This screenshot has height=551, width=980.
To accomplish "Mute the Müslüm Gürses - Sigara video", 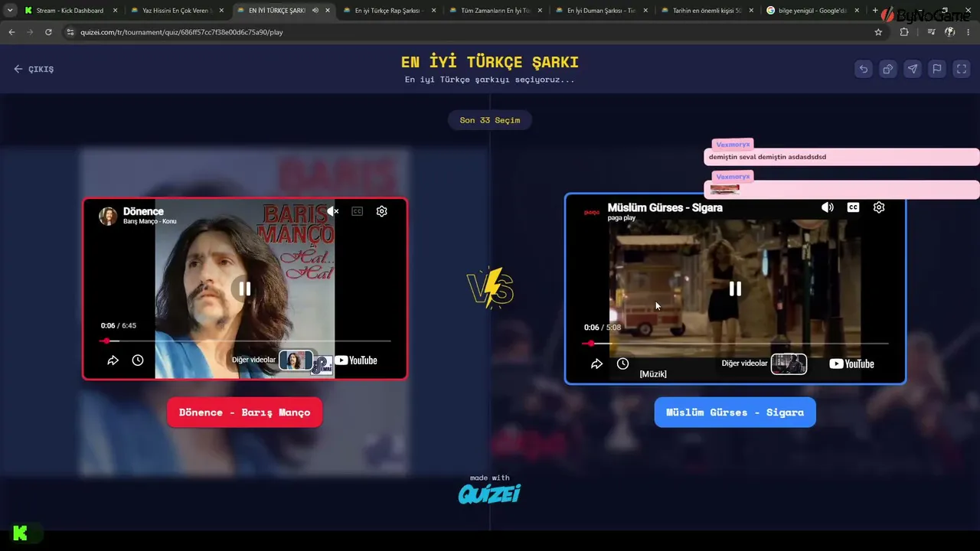I will click(x=828, y=207).
